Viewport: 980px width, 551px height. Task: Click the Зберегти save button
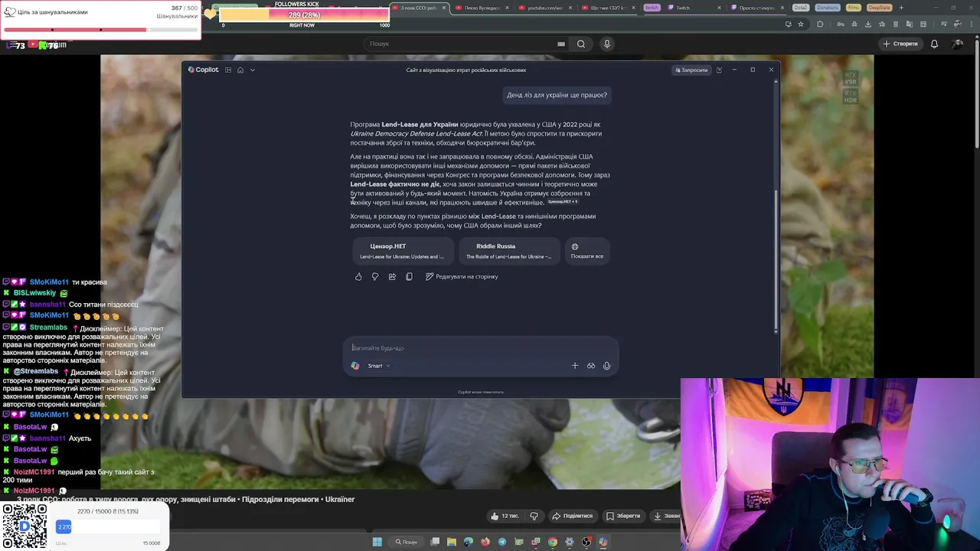pos(623,516)
